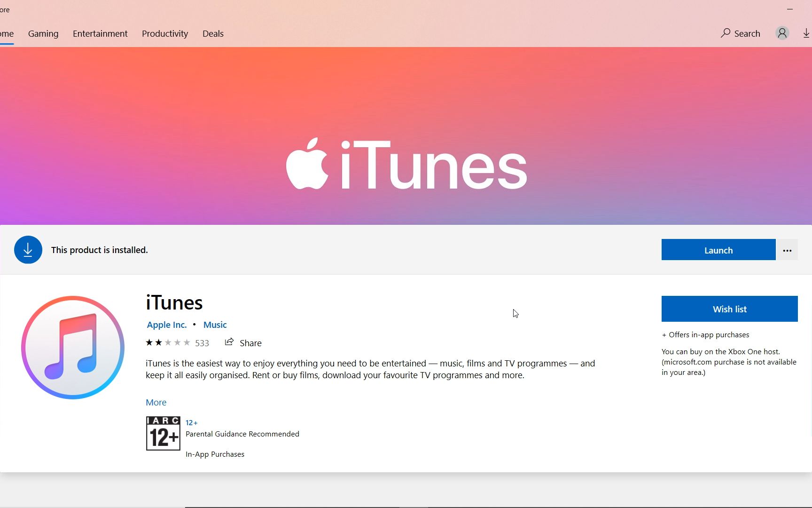Image resolution: width=812 pixels, height=508 pixels.
Task: Click the 'In-App Purchases' label
Action: pyautogui.click(x=215, y=454)
